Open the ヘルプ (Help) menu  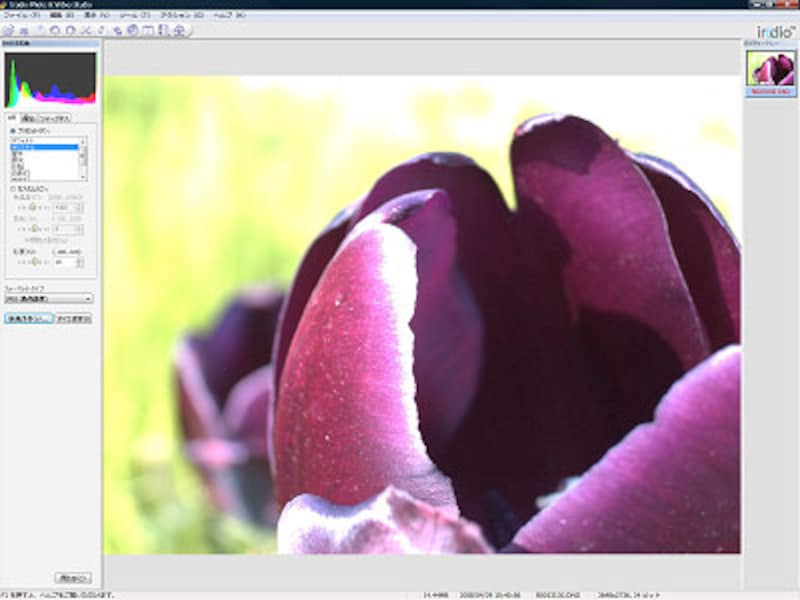(229, 15)
